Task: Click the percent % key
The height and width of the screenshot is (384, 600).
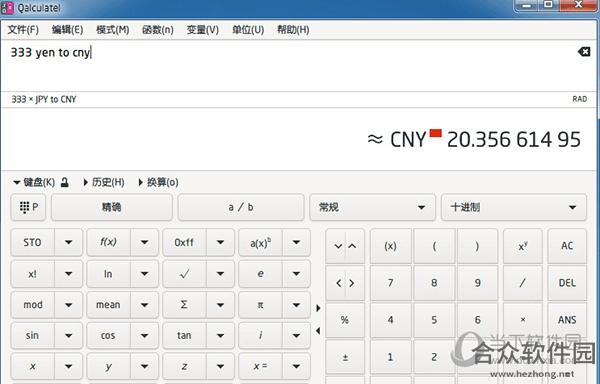Action: (x=345, y=320)
